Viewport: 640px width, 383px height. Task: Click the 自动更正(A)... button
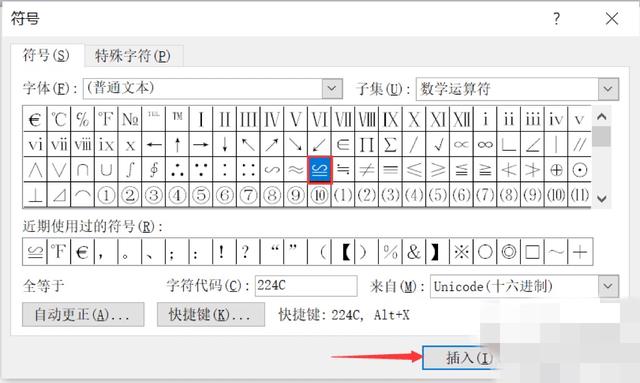pyautogui.click(x=83, y=314)
